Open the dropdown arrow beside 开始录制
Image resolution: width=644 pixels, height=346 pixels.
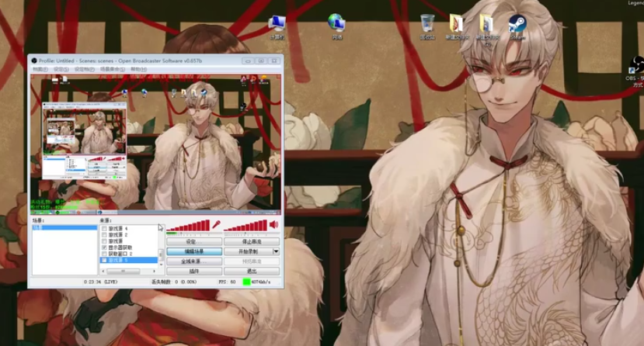[276, 251]
